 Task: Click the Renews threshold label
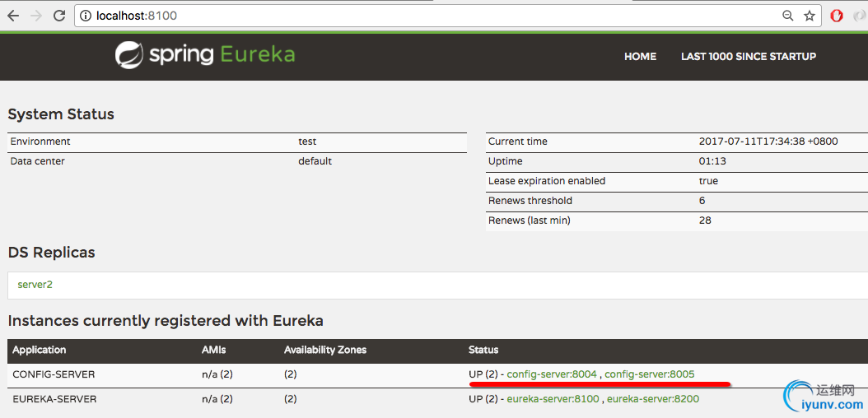pos(530,201)
